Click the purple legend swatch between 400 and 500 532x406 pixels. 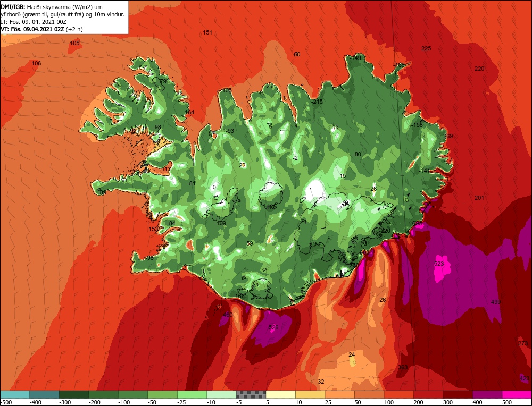coord(487,394)
